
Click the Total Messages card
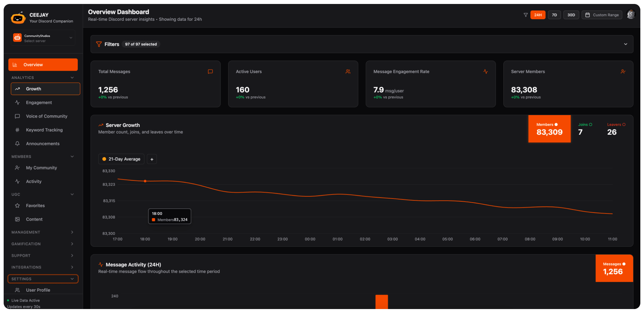point(156,84)
